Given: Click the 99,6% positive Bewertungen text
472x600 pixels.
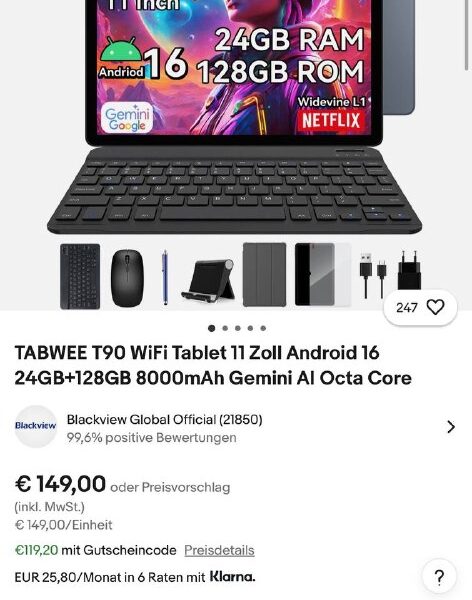Looking at the screenshot, I should pos(152,437).
